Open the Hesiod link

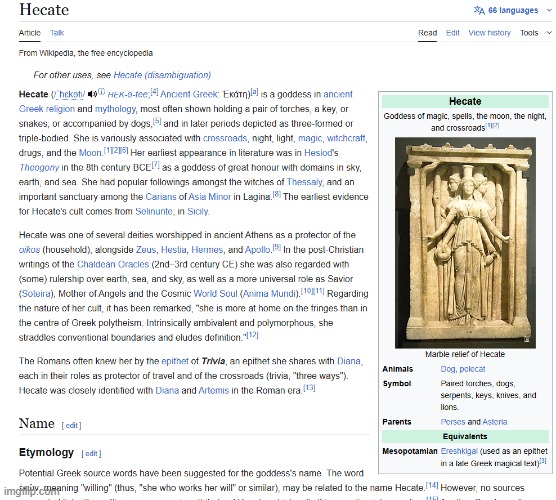coord(318,153)
